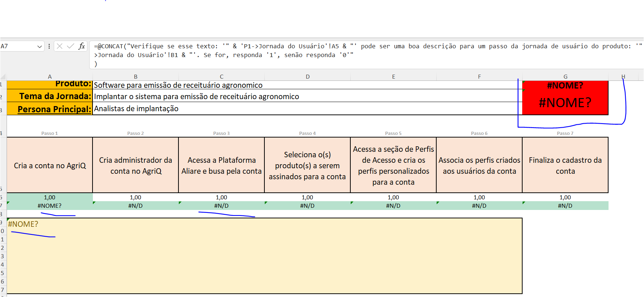This screenshot has width=644, height=297.
Task: Click the 1,00 value under Passo 5
Action: (x=393, y=197)
